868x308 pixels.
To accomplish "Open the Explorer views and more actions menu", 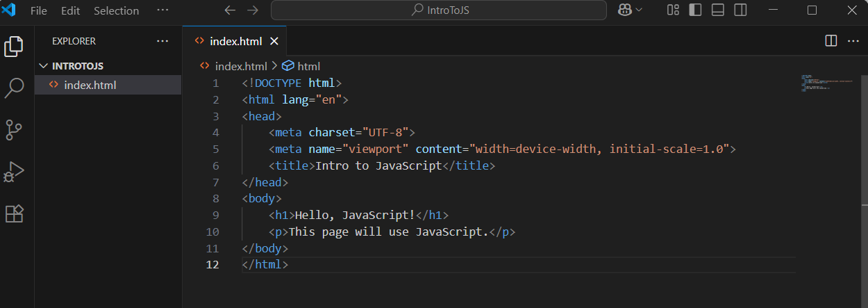I will pyautogui.click(x=162, y=41).
